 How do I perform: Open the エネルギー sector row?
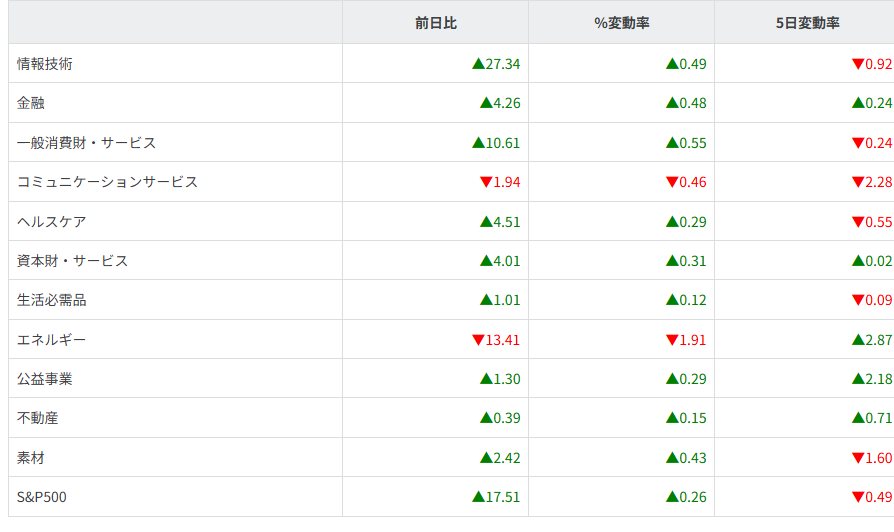point(52,340)
